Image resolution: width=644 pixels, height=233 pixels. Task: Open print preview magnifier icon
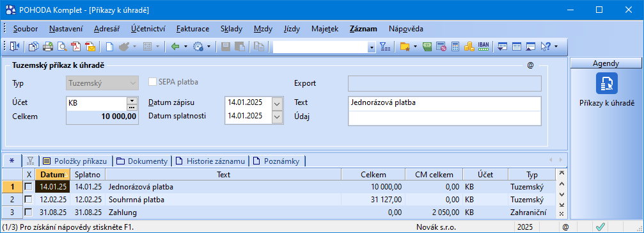coord(62,47)
